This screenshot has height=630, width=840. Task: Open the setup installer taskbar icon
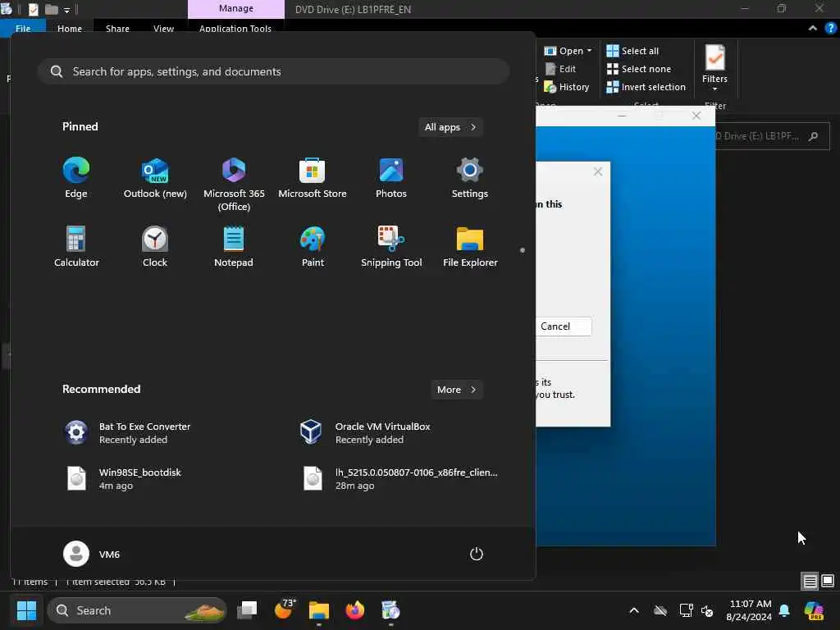pyautogui.click(x=390, y=610)
